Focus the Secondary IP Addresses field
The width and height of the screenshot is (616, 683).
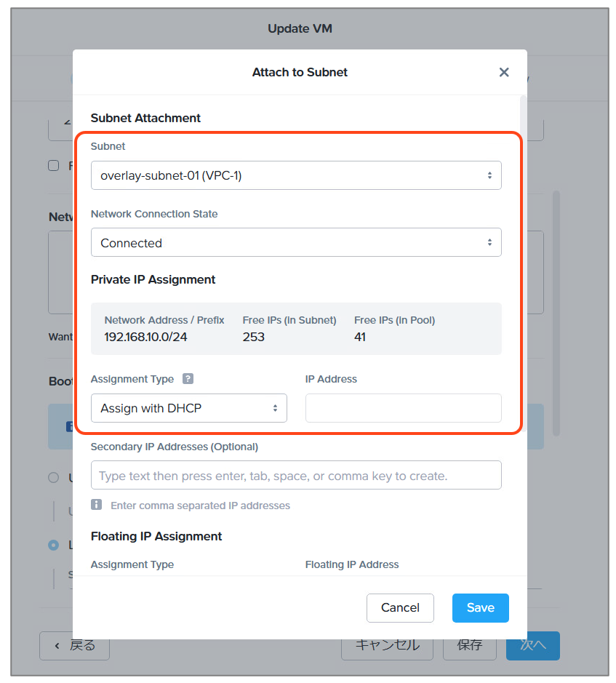click(295, 476)
